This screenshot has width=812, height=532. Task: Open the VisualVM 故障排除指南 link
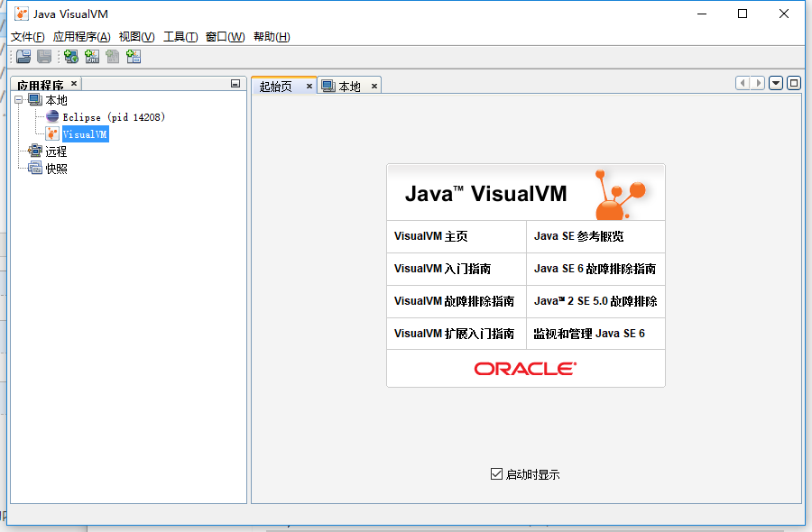(x=454, y=301)
